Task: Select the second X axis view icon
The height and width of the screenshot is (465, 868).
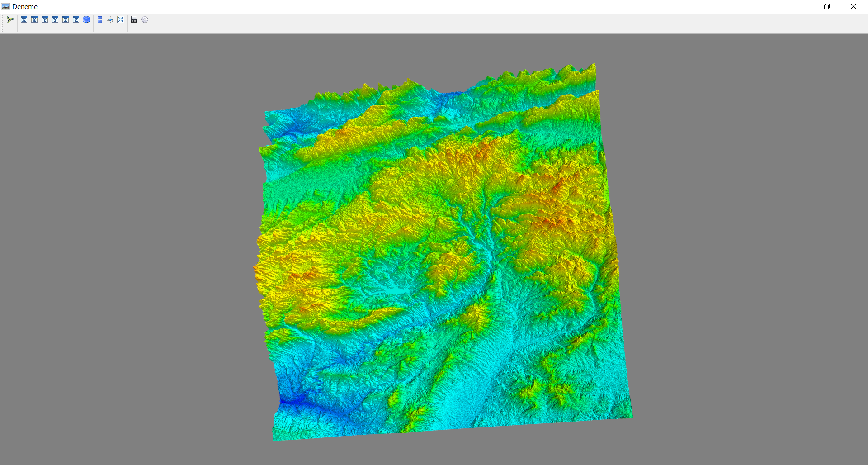Action: (x=34, y=19)
